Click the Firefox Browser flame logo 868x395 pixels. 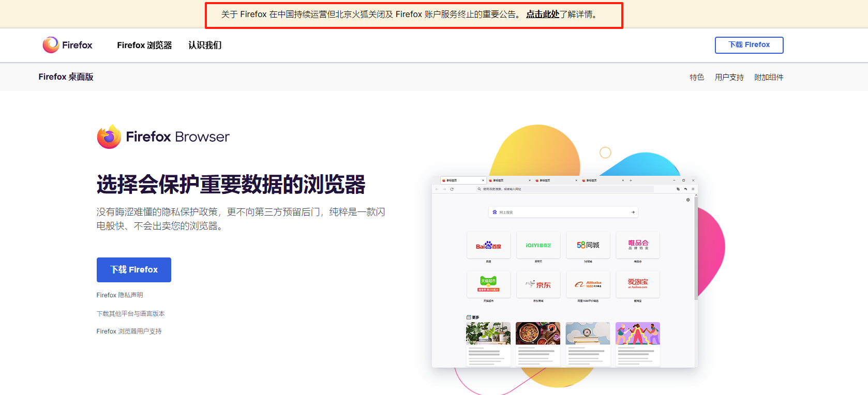(109, 136)
